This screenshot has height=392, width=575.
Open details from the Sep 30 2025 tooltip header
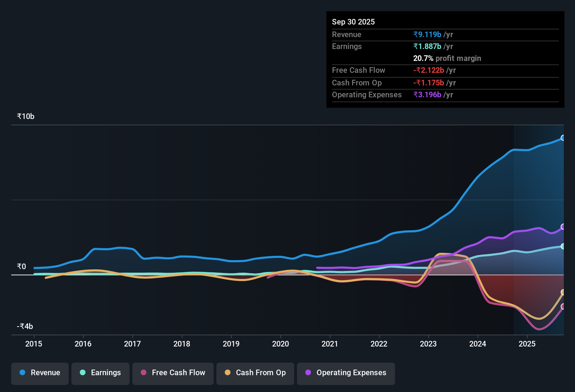pyautogui.click(x=353, y=22)
